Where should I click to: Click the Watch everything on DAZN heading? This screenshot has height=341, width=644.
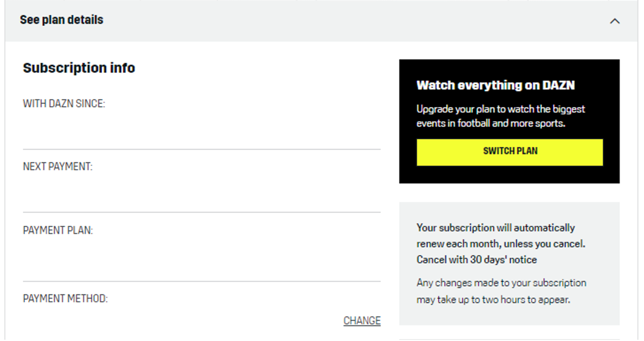(x=495, y=85)
